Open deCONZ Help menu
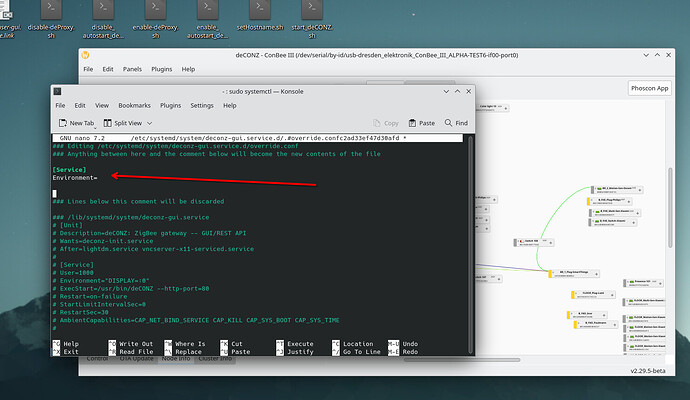Screen dimensions: 690x400 pyautogui.click(x=188, y=69)
